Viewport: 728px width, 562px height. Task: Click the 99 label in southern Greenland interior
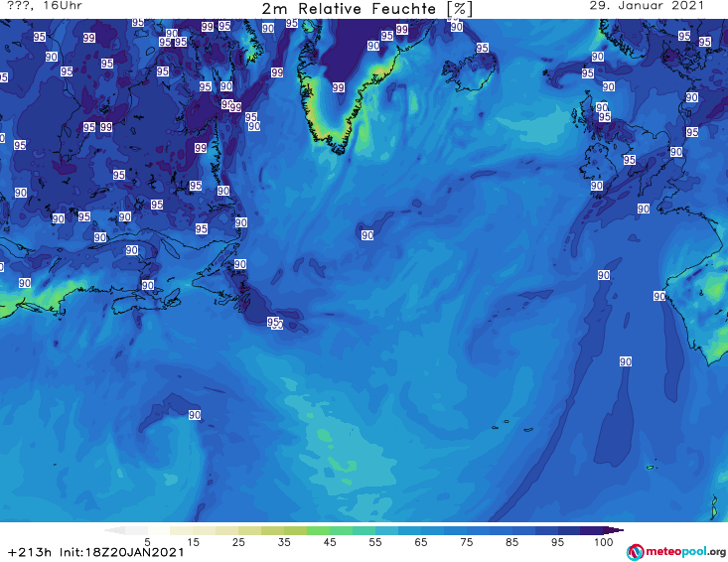tap(338, 87)
